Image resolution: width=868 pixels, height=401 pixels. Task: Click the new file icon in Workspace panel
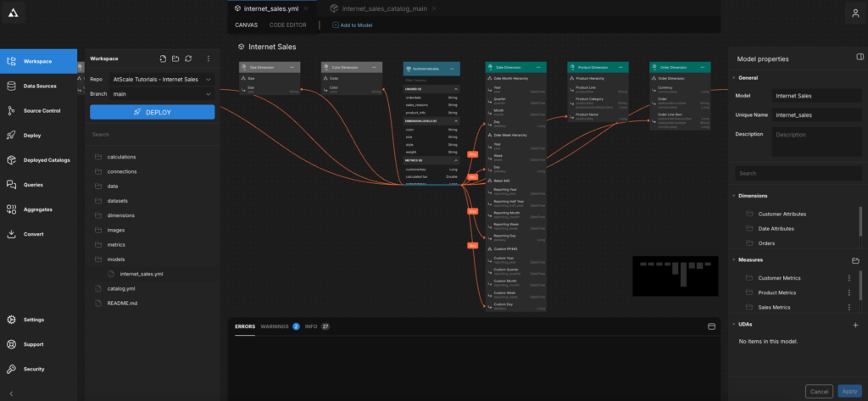[x=162, y=58]
